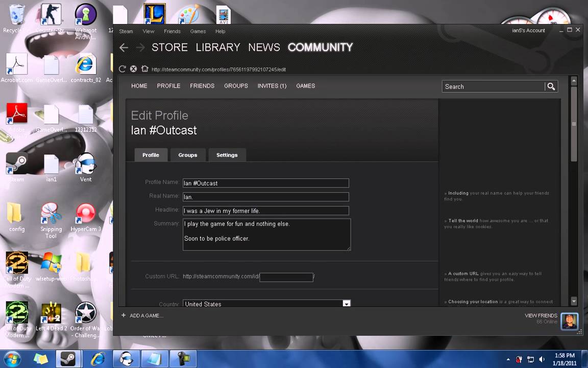Open the Help menu

coord(220,31)
